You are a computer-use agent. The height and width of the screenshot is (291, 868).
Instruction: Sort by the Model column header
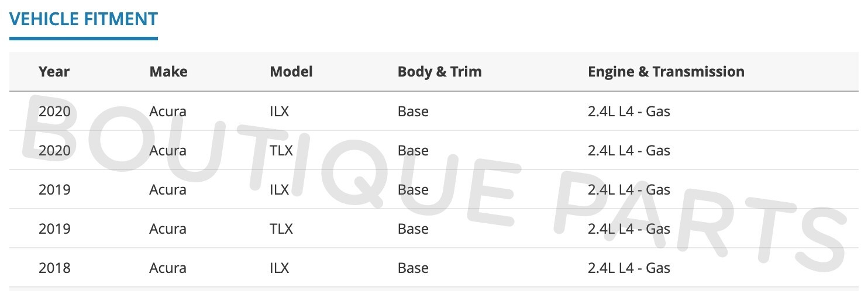tap(291, 72)
